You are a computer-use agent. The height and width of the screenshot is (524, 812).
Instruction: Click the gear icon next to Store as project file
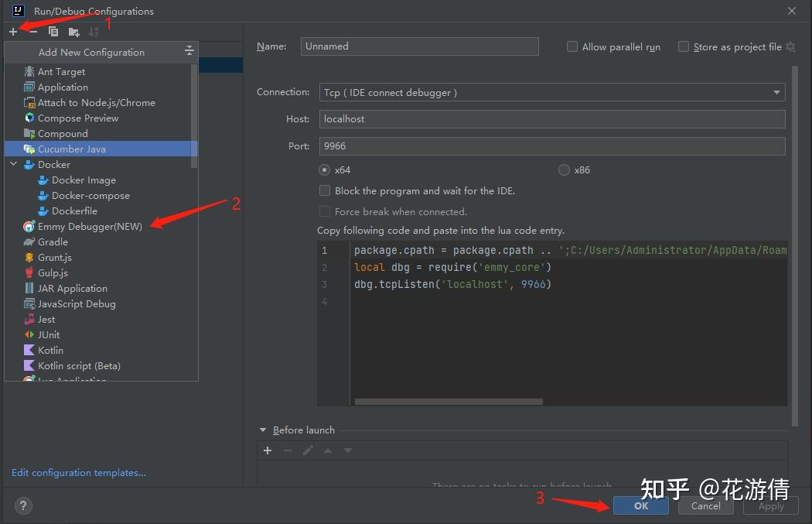(790, 46)
